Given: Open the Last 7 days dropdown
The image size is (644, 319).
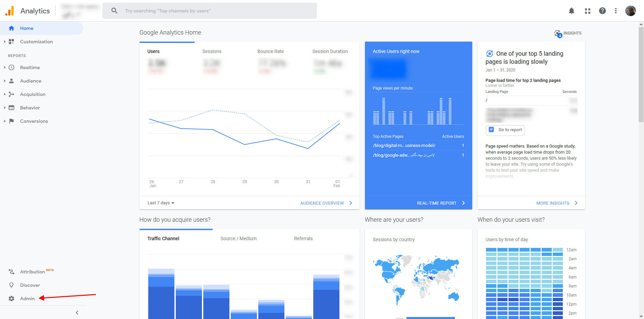Looking at the screenshot, I should (x=161, y=203).
